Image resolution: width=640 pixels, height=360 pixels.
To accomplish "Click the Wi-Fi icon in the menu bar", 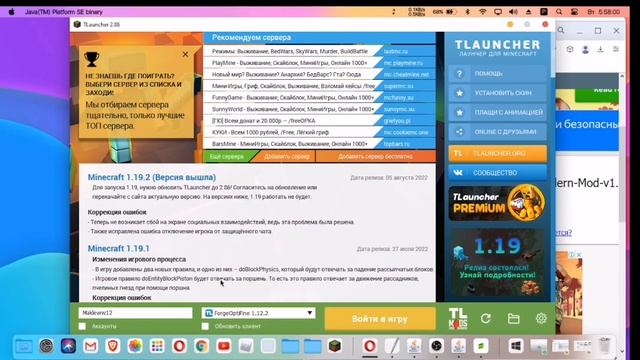I will (482, 12).
